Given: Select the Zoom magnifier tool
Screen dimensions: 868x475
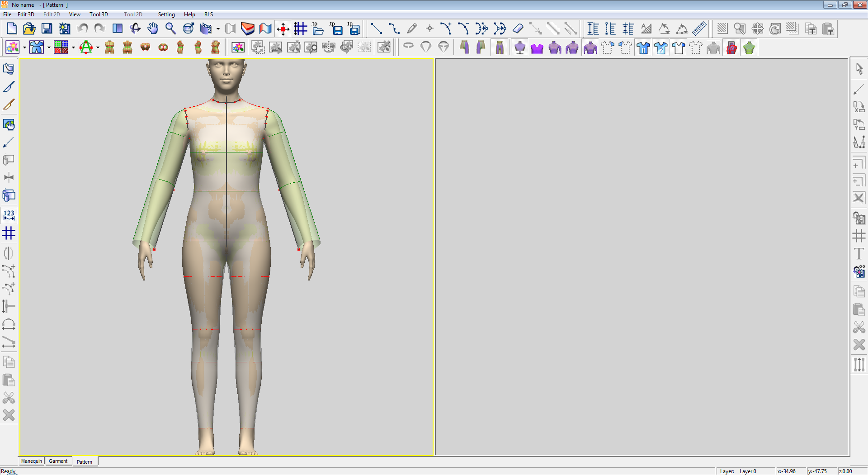Looking at the screenshot, I should click(x=170, y=28).
